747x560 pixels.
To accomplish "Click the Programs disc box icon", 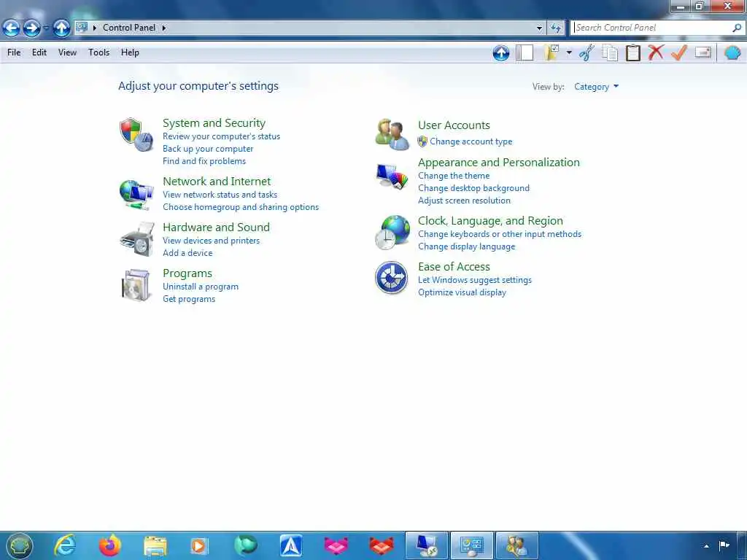I will [x=136, y=285].
